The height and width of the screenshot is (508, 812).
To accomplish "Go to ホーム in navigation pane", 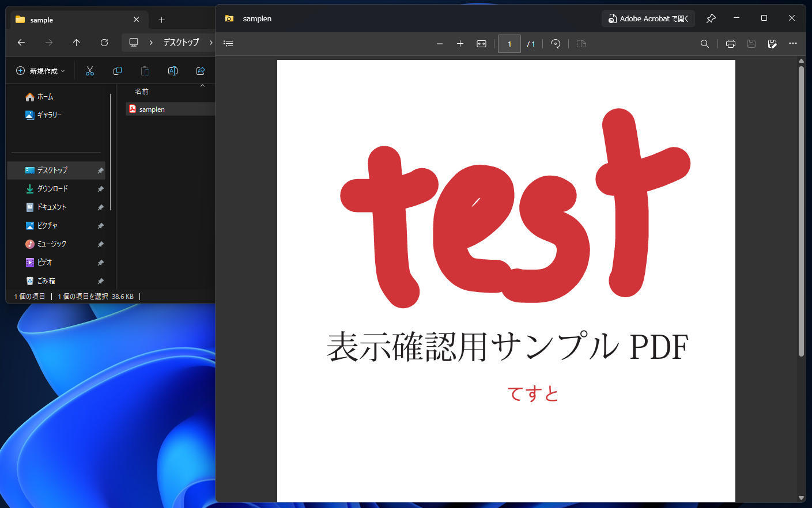I will [x=45, y=97].
